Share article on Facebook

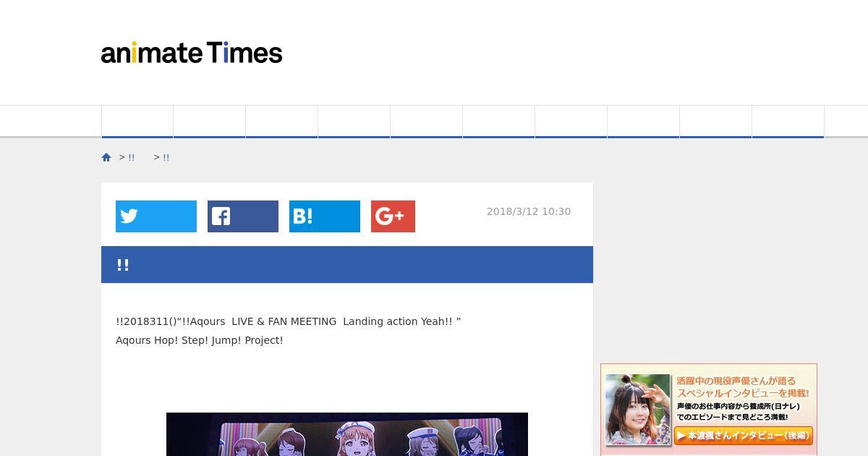pyautogui.click(x=243, y=216)
